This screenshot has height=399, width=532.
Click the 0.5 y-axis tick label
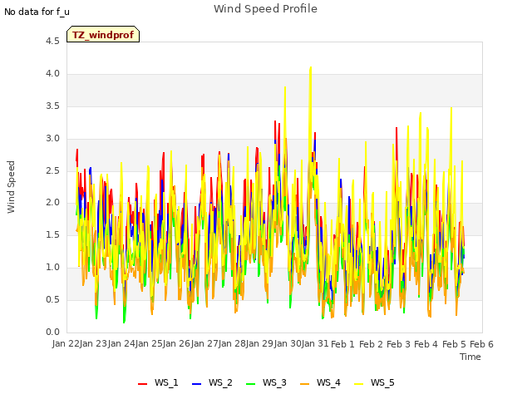pos(52,300)
